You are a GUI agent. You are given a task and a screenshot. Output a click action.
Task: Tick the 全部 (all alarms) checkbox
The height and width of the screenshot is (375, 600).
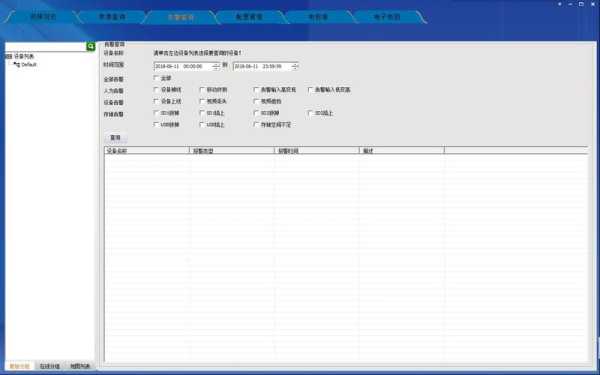pyautogui.click(x=156, y=78)
